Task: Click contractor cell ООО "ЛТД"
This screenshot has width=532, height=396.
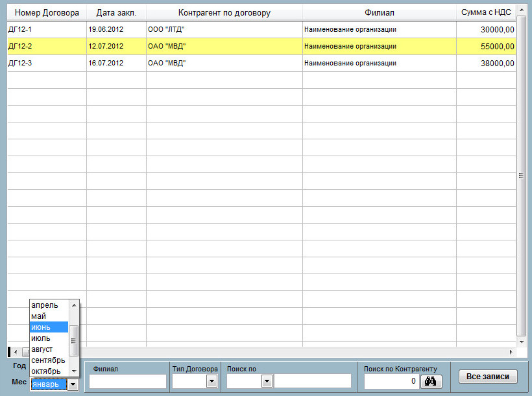Action: click(x=224, y=30)
